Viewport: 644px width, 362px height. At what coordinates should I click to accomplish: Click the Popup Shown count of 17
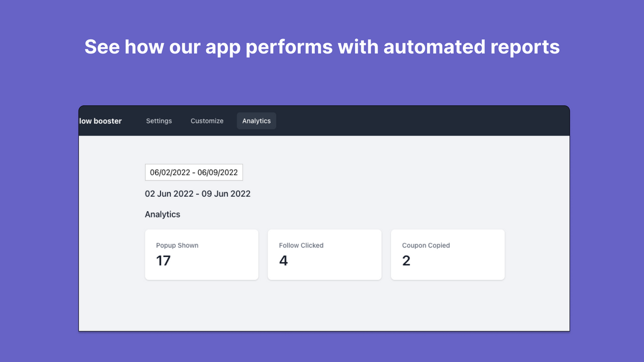pyautogui.click(x=163, y=261)
